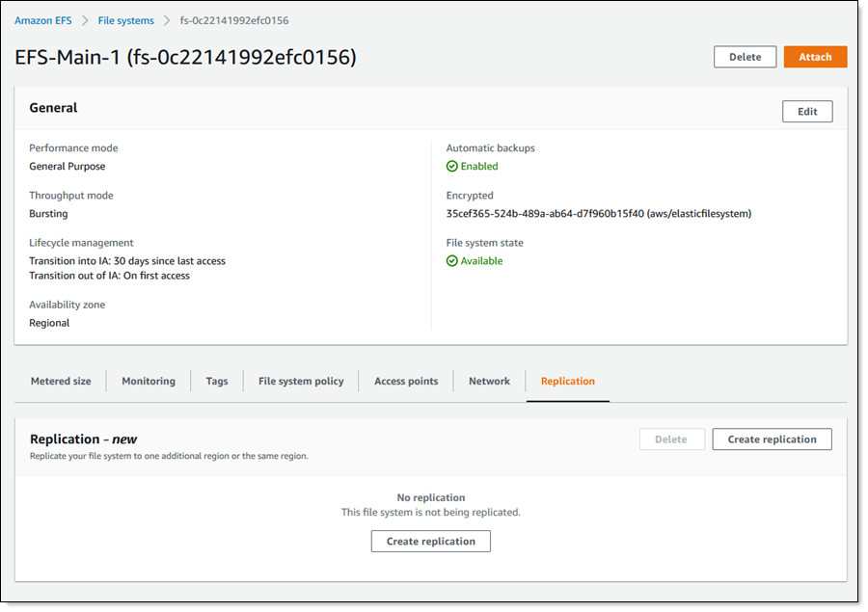Select the Tags tab
This screenshot has width=868, height=612.
[216, 381]
